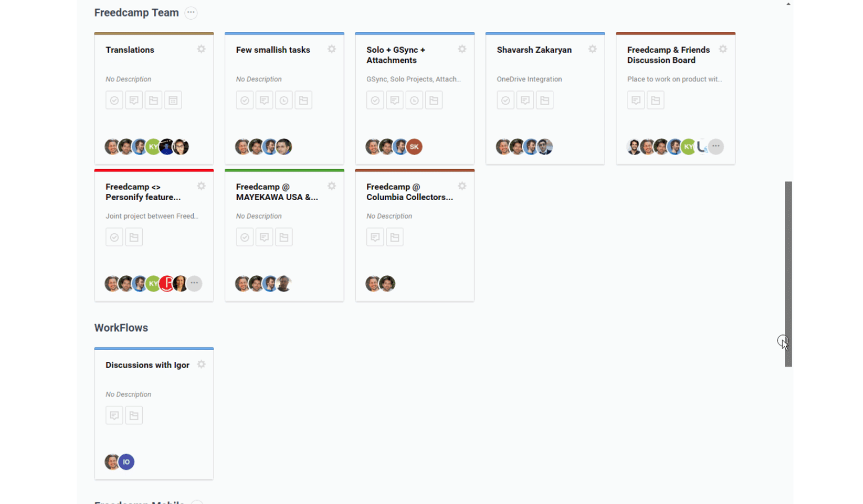The image size is (863, 504).
Task: Click Time tracking icon in Solo + GSync card
Action: (x=414, y=101)
